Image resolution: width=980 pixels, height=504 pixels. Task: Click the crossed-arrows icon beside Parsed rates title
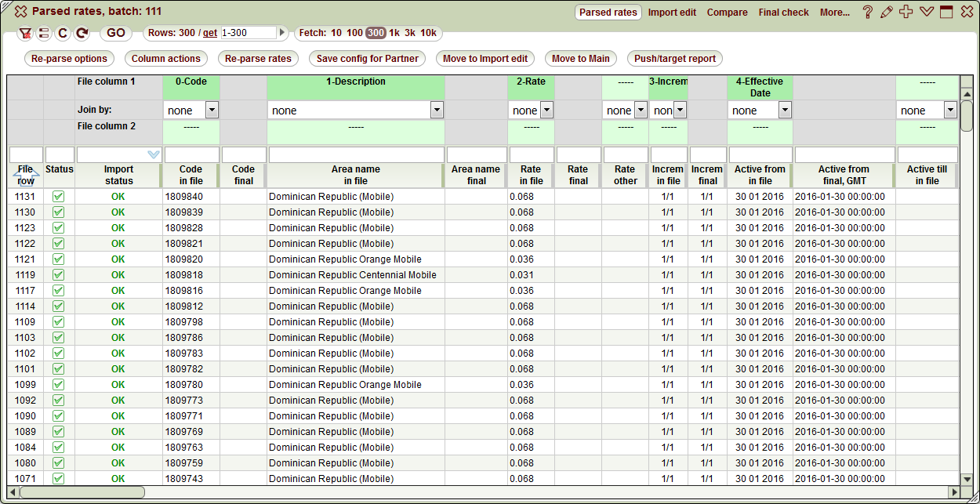click(x=20, y=12)
